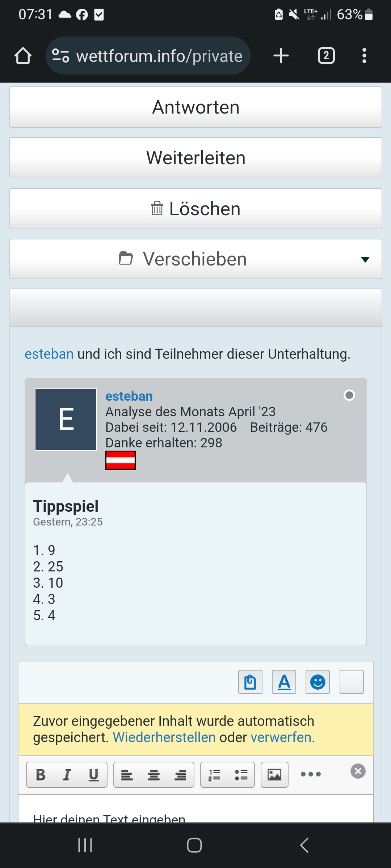Click the Wiederherstellen link
Viewport: 391px width, 868px height.
164,737
